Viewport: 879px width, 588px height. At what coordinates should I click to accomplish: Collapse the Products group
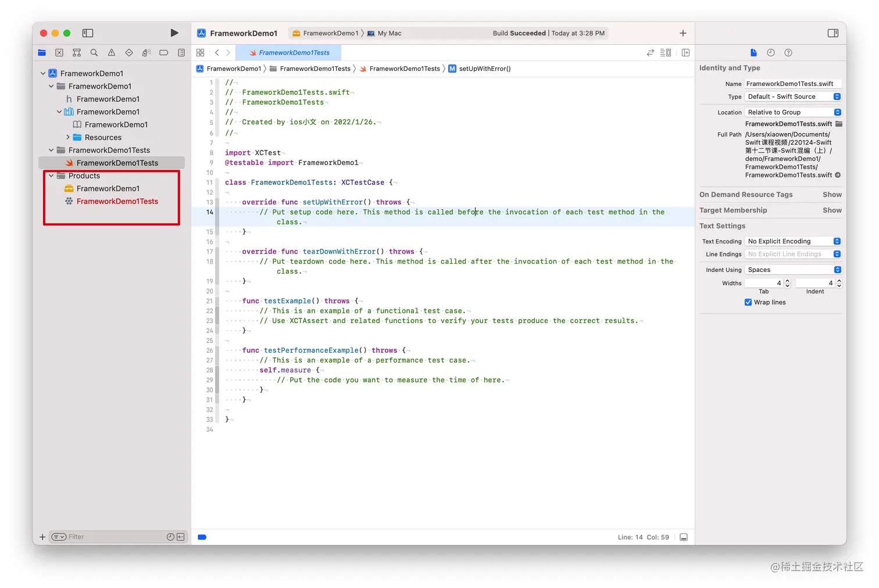(x=51, y=175)
